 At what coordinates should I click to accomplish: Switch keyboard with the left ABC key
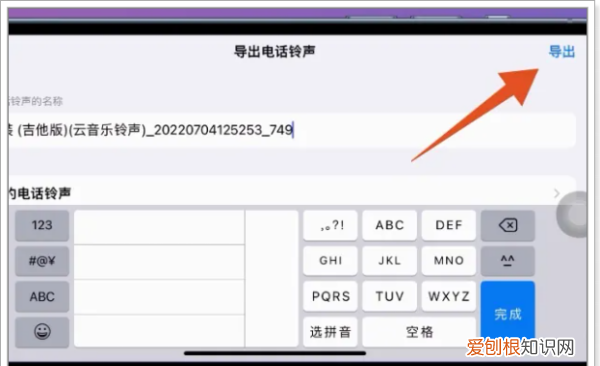click(42, 297)
